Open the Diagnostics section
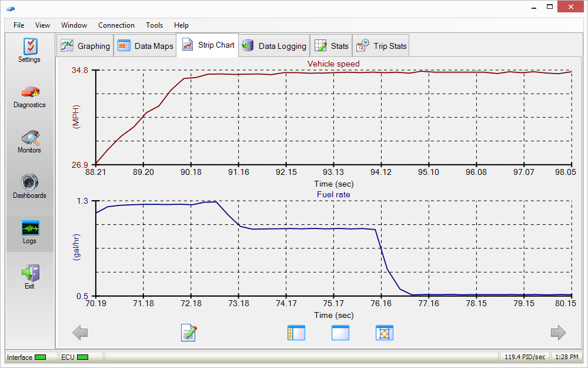The height and width of the screenshot is (368, 588). [29, 96]
